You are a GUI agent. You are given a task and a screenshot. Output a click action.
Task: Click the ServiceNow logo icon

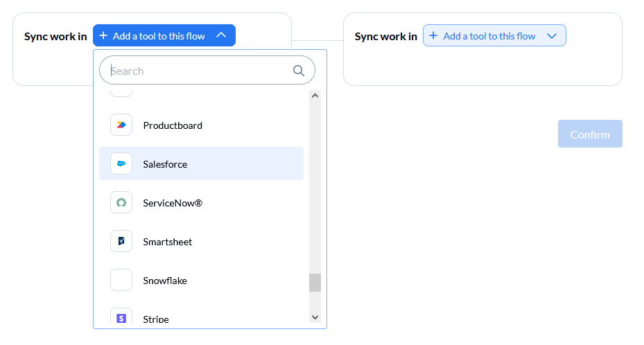pos(121,202)
